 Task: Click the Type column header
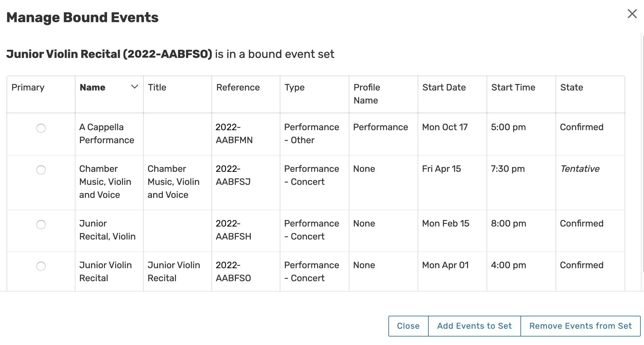[x=295, y=88]
